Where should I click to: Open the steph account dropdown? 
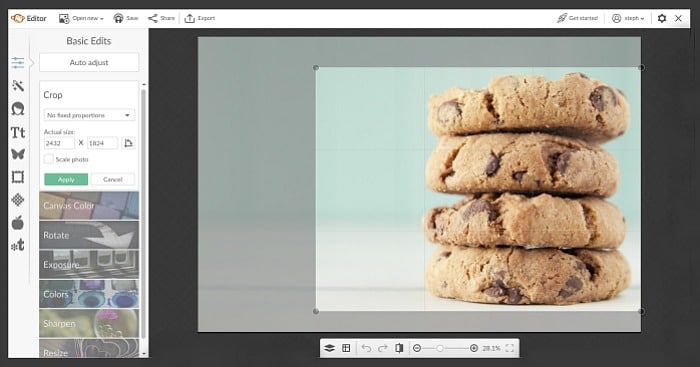[x=628, y=18]
